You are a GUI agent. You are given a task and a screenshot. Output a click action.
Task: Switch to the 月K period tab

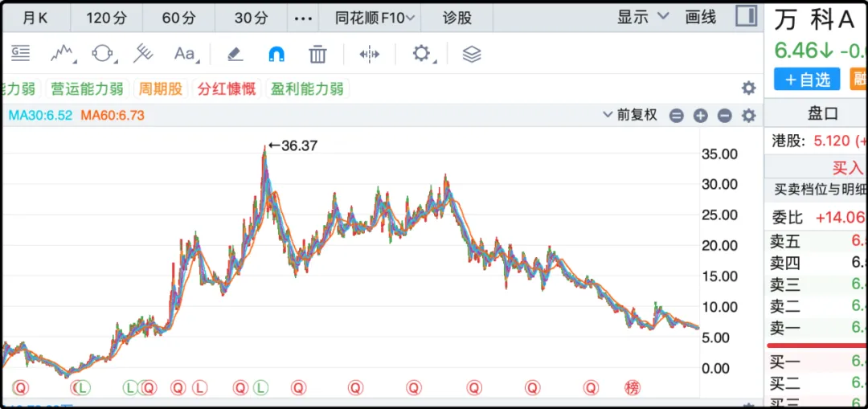(35, 18)
